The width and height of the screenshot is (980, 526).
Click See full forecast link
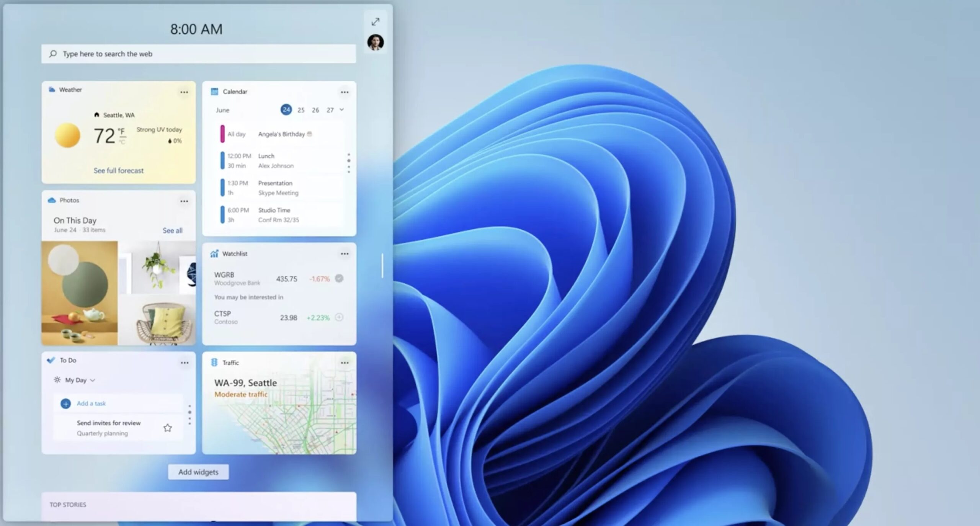[x=119, y=170]
